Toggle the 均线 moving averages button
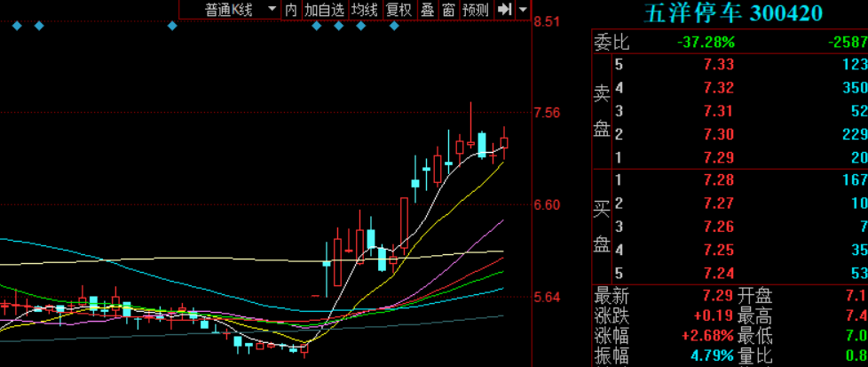Screen dimensions: 868x367 [x=365, y=10]
